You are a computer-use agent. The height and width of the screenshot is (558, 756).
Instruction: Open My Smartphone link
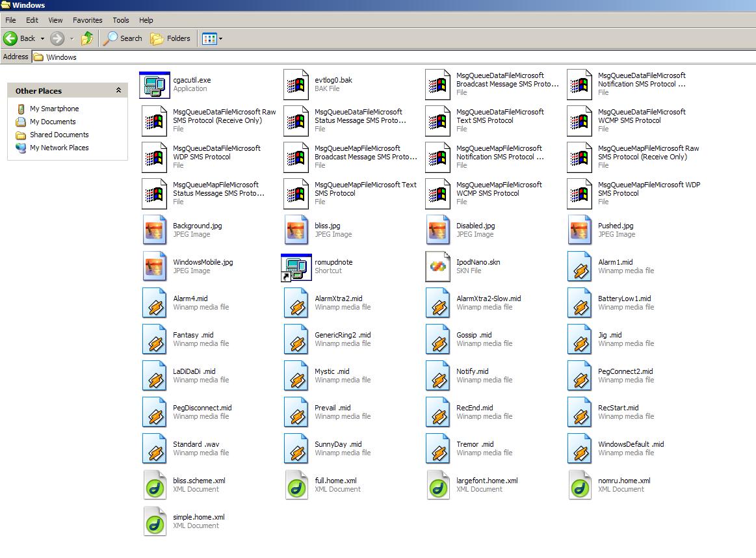click(54, 109)
